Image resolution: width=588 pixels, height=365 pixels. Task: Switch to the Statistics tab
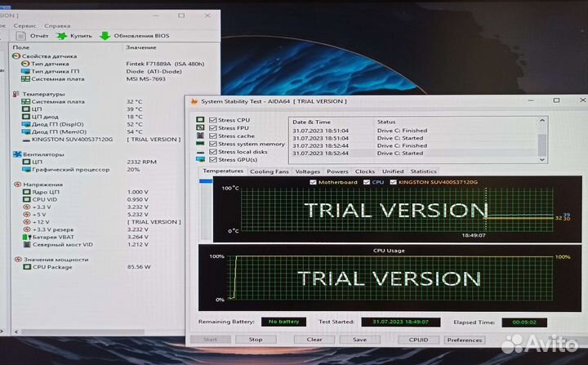[x=423, y=171]
